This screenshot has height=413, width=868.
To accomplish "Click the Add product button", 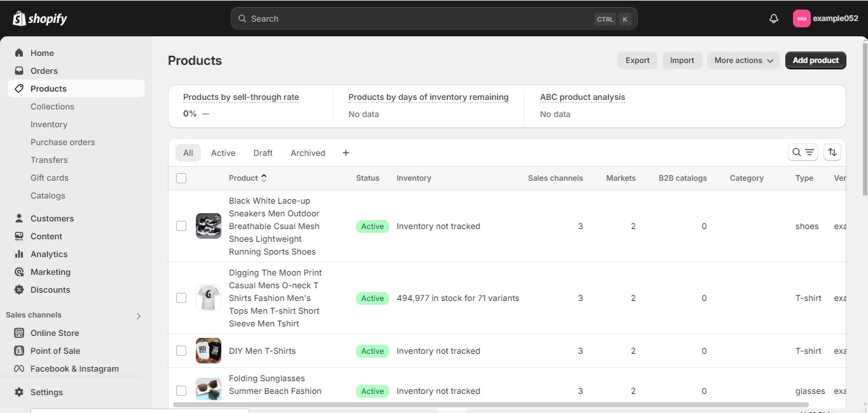I will pyautogui.click(x=815, y=60).
